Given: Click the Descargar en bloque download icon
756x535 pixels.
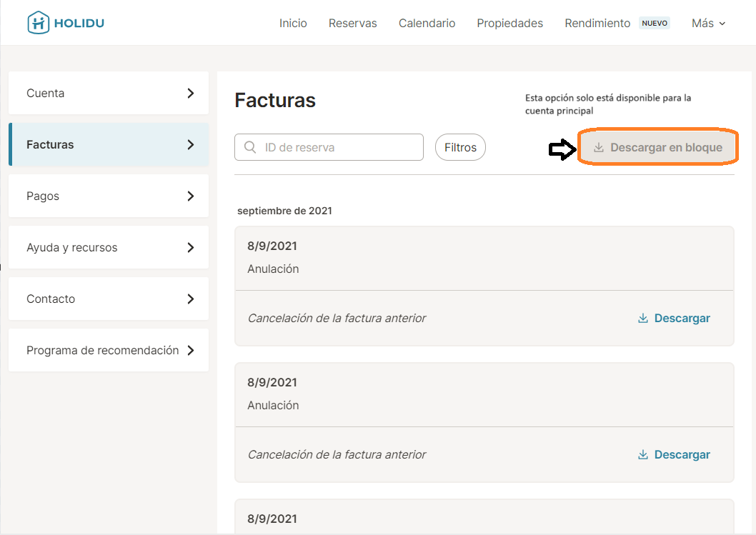Looking at the screenshot, I should tap(599, 148).
